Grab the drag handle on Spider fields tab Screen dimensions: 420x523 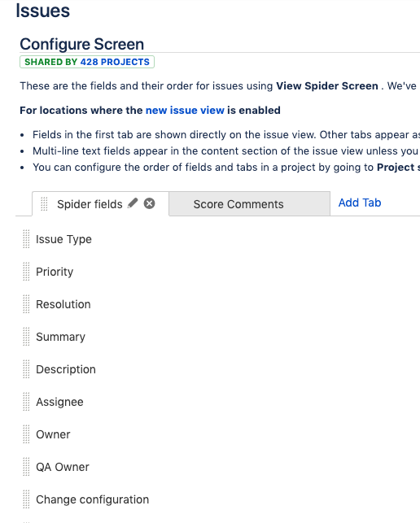[x=44, y=204]
